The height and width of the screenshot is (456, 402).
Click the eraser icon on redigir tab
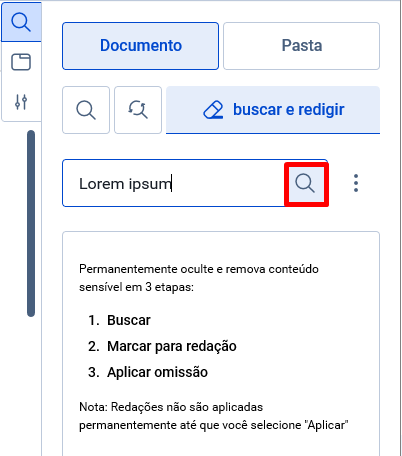tap(213, 110)
